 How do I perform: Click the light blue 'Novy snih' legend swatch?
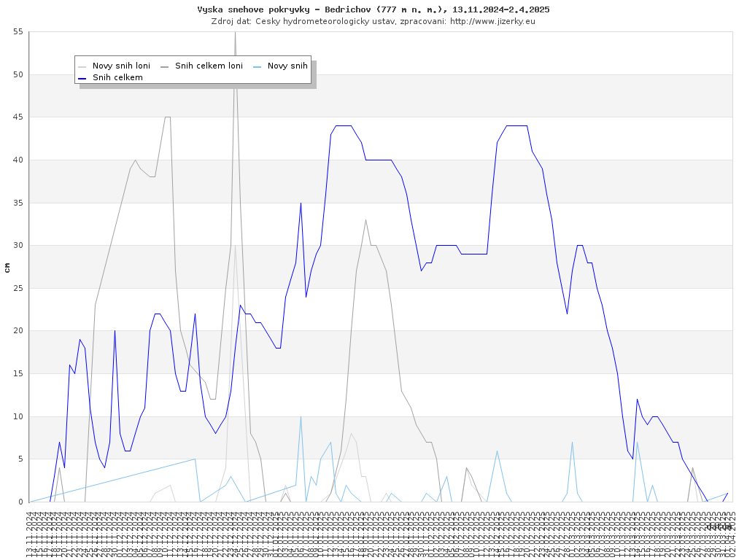tap(258, 66)
